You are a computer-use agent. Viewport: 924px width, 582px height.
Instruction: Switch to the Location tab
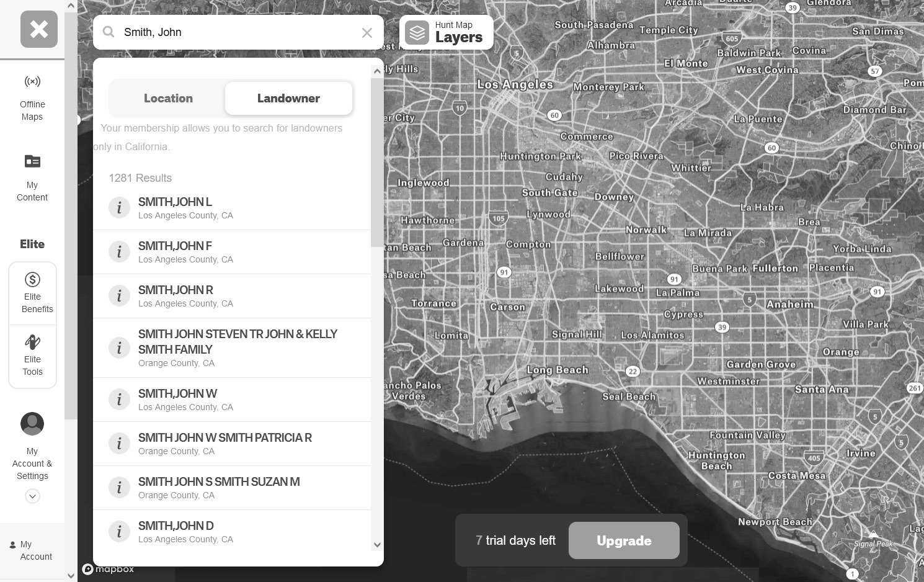pyautogui.click(x=168, y=98)
